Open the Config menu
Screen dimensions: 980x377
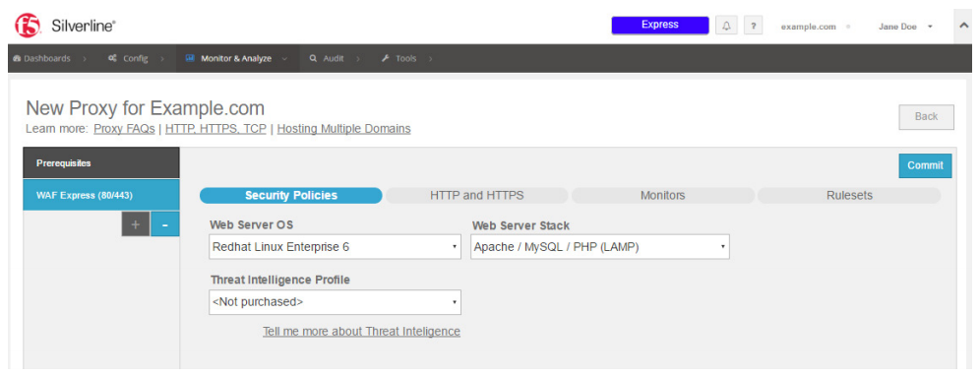136,59
